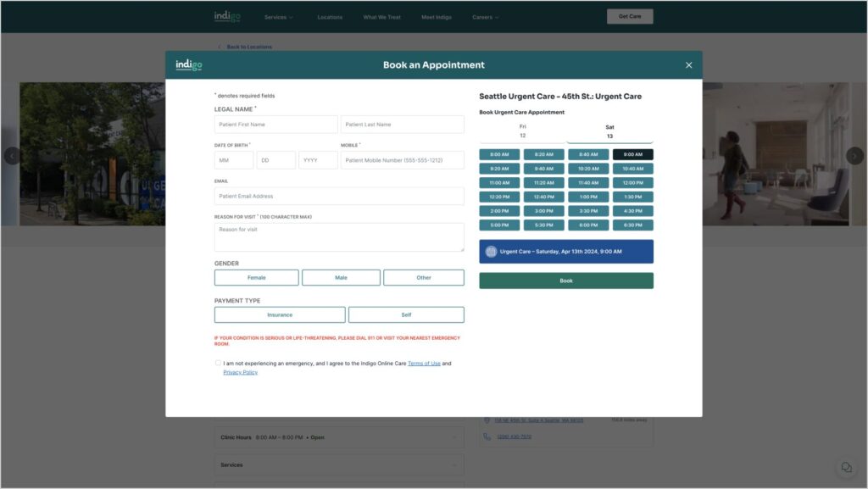Viewport: 868px width, 489px height.
Task: Select the 5:30 PM time slot
Action: click(543, 225)
